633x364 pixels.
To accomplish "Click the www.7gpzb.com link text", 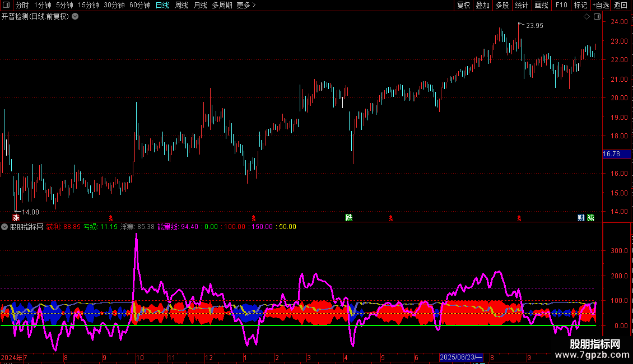I will coord(592,355).
